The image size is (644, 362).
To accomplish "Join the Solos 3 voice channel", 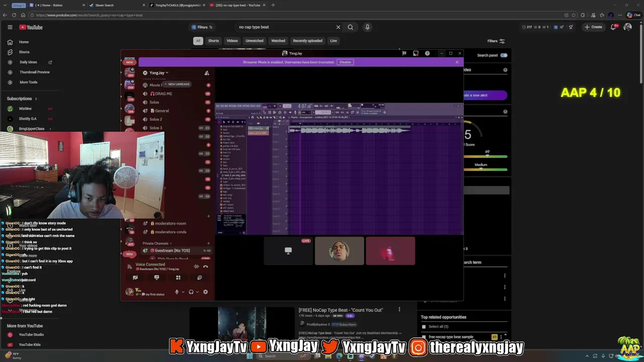I will (176, 128).
